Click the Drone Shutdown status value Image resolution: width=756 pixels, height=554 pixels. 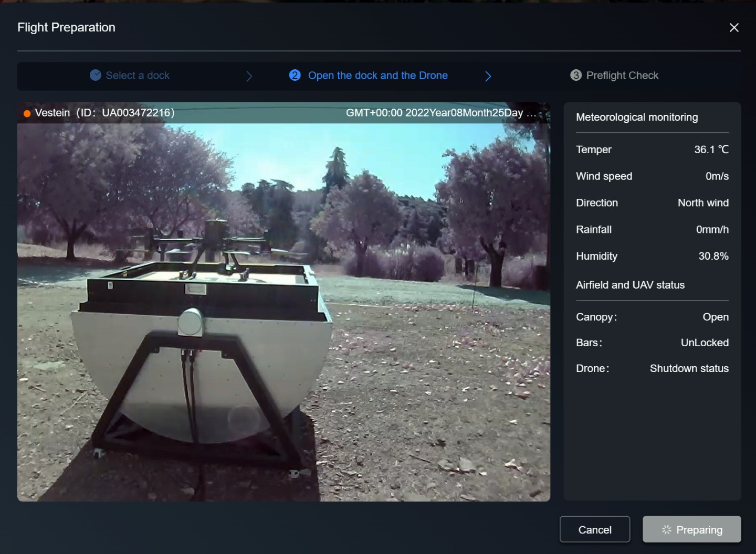pyautogui.click(x=689, y=368)
